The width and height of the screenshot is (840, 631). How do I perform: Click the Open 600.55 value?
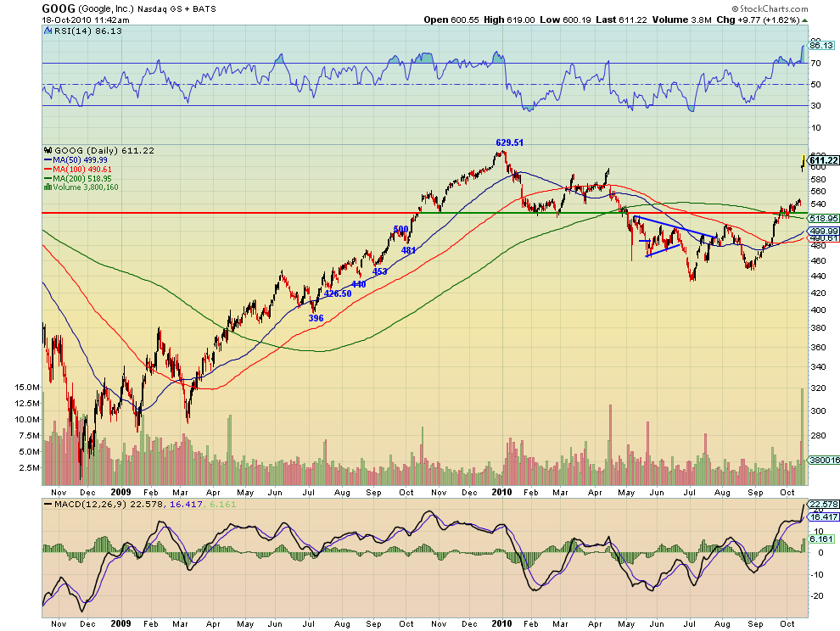pyautogui.click(x=451, y=20)
